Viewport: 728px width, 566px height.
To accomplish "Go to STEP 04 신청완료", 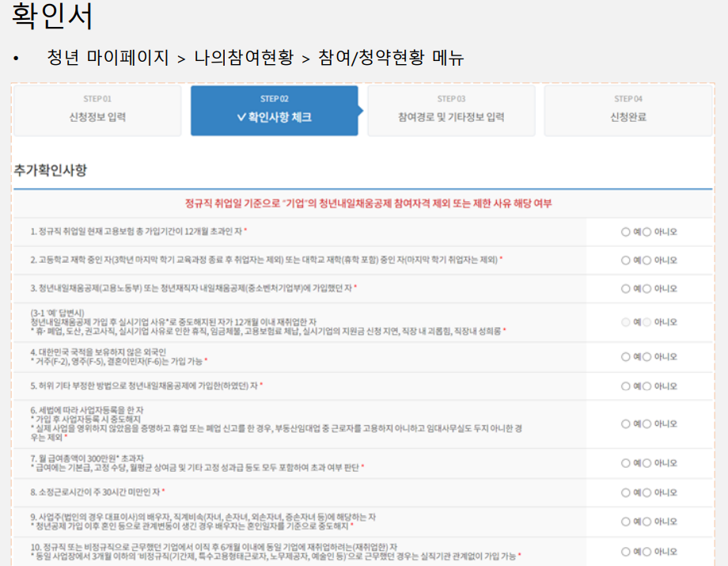I will click(x=628, y=110).
